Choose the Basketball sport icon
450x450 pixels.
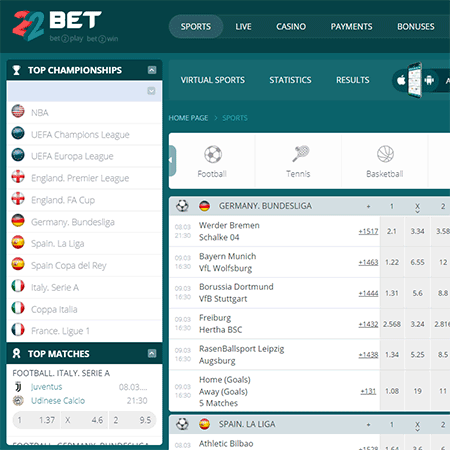385,154
